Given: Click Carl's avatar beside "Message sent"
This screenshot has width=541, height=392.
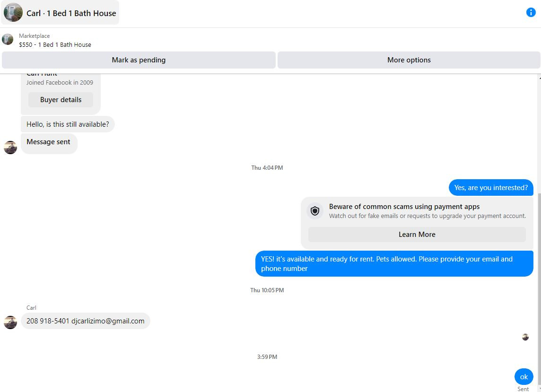Looking at the screenshot, I should [10, 148].
